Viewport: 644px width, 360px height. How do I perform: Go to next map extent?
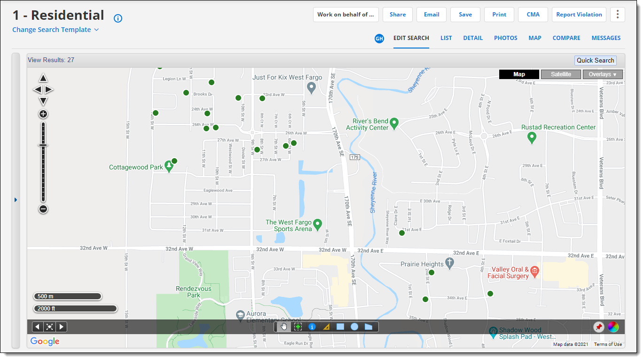click(x=61, y=327)
